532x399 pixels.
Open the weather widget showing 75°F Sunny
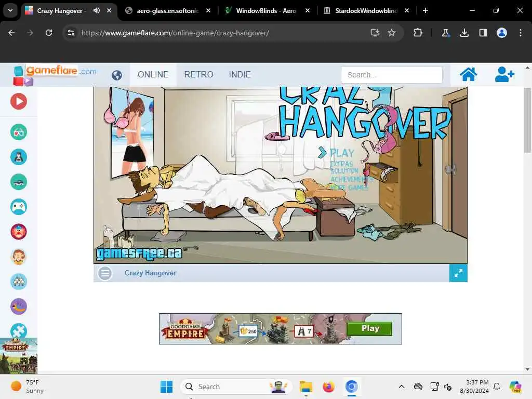[27, 387]
